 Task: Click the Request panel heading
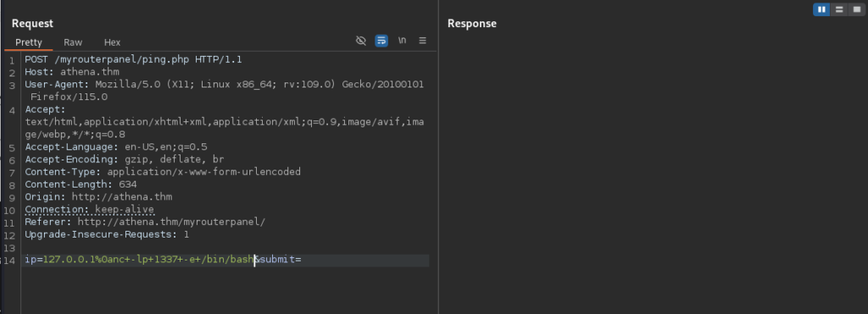tap(33, 23)
